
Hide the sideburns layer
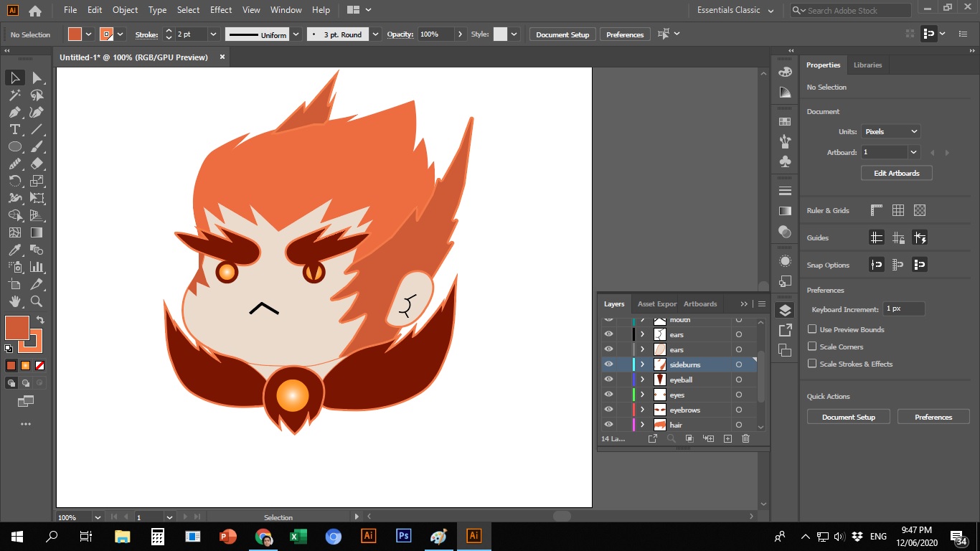pyautogui.click(x=608, y=364)
